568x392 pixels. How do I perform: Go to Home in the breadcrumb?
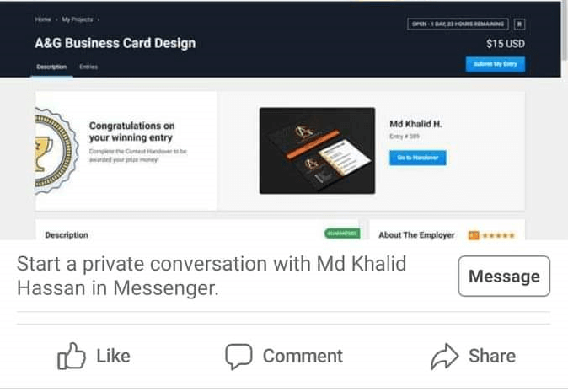(42, 18)
